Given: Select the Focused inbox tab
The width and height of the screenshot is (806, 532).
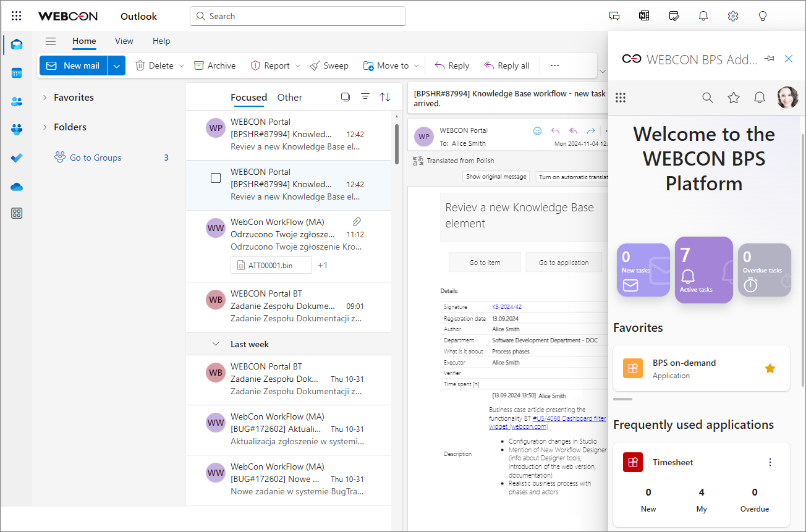Looking at the screenshot, I should click(x=248, y=97).
